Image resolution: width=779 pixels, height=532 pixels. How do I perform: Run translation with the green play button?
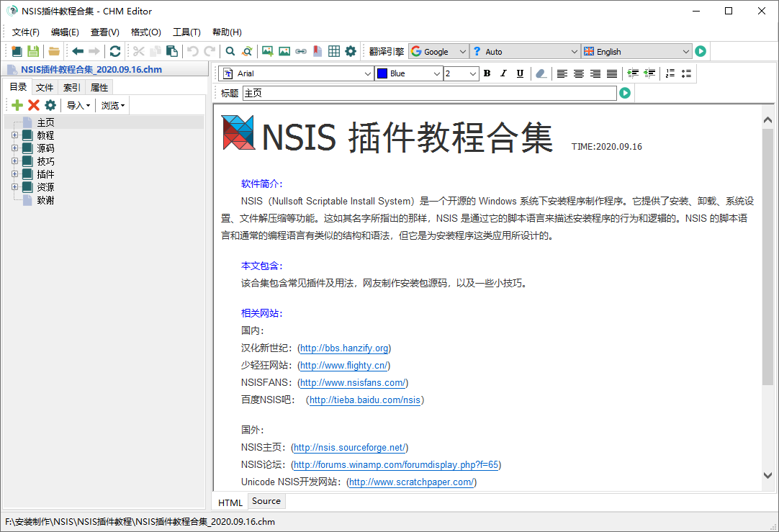701,51
